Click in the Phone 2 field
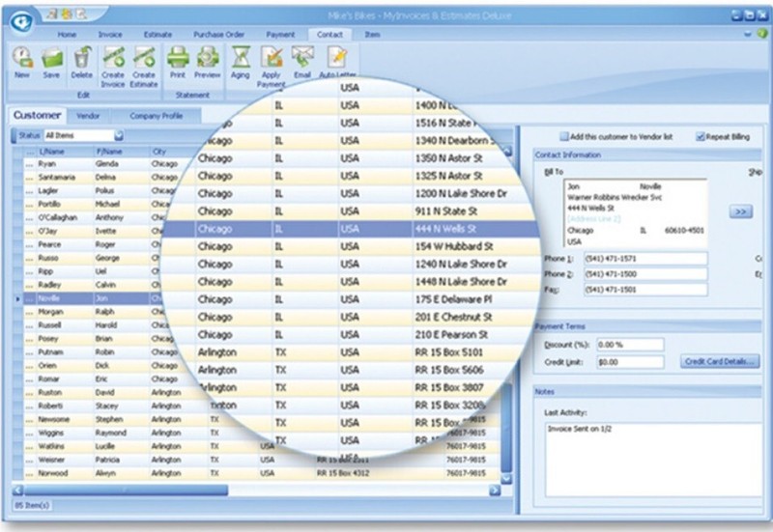 tap(645, 274)
